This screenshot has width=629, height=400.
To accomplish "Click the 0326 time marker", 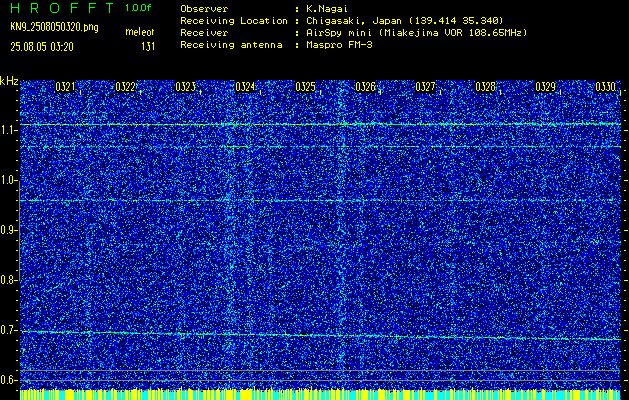I will point(365,87).
